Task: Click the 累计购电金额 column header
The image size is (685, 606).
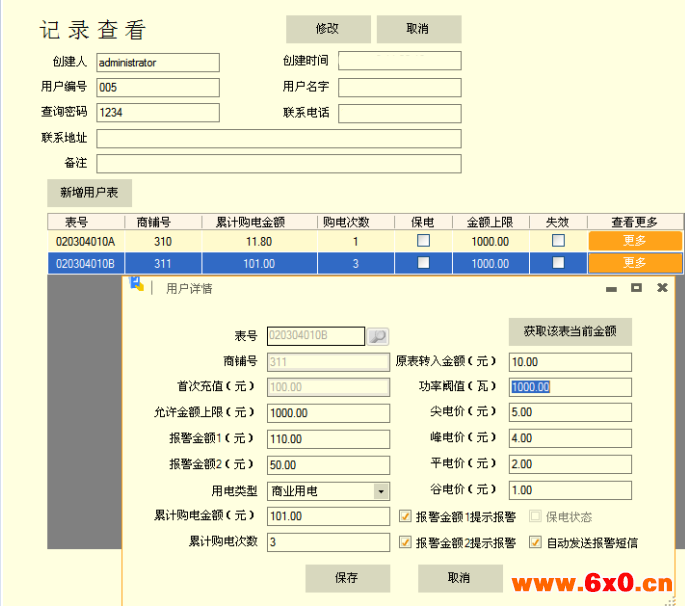Action: coord(259,222)
